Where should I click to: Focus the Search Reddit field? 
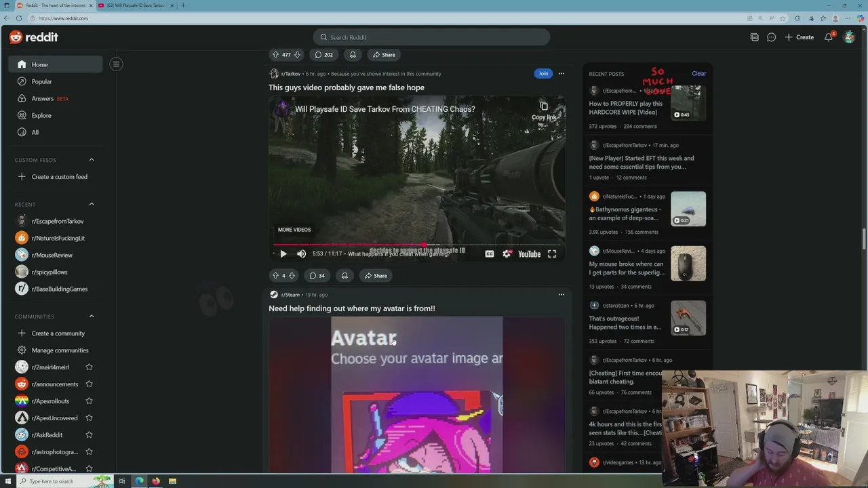[431, 37]
